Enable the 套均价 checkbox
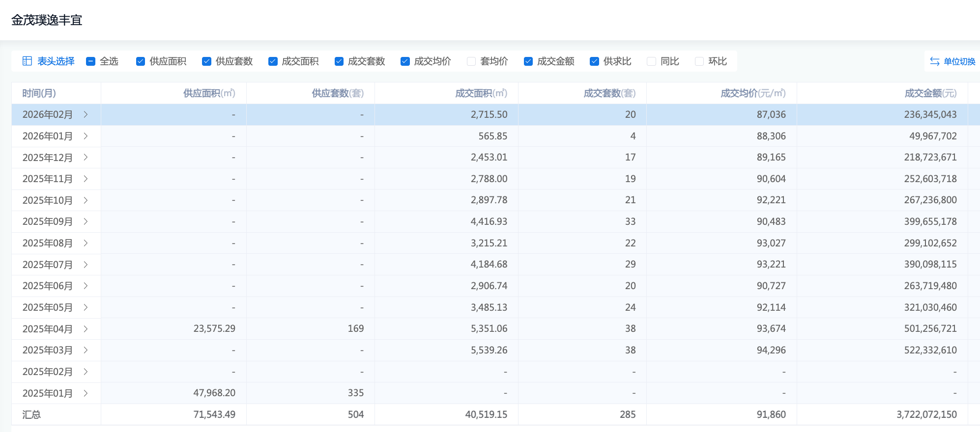 471,61
